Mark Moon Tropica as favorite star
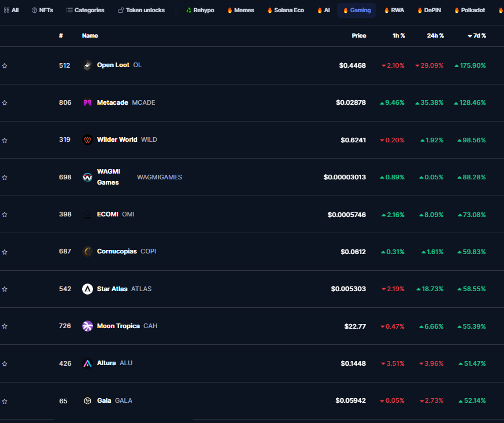 coord(5,326)
